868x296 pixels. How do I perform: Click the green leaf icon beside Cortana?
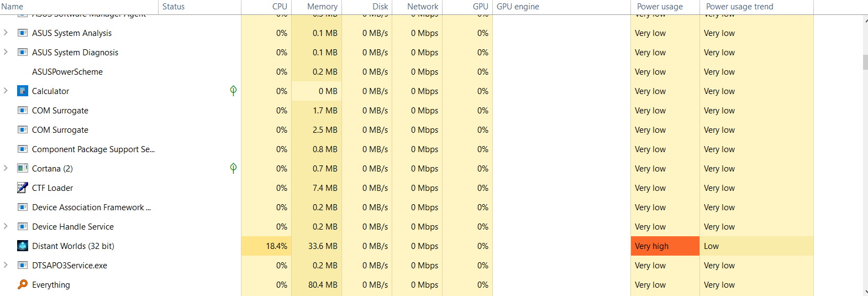click(x=233, y=168)
